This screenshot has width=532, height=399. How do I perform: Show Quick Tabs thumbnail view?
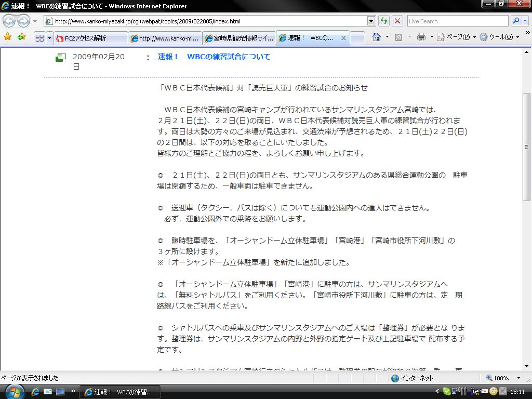click(x=39, y=38)
